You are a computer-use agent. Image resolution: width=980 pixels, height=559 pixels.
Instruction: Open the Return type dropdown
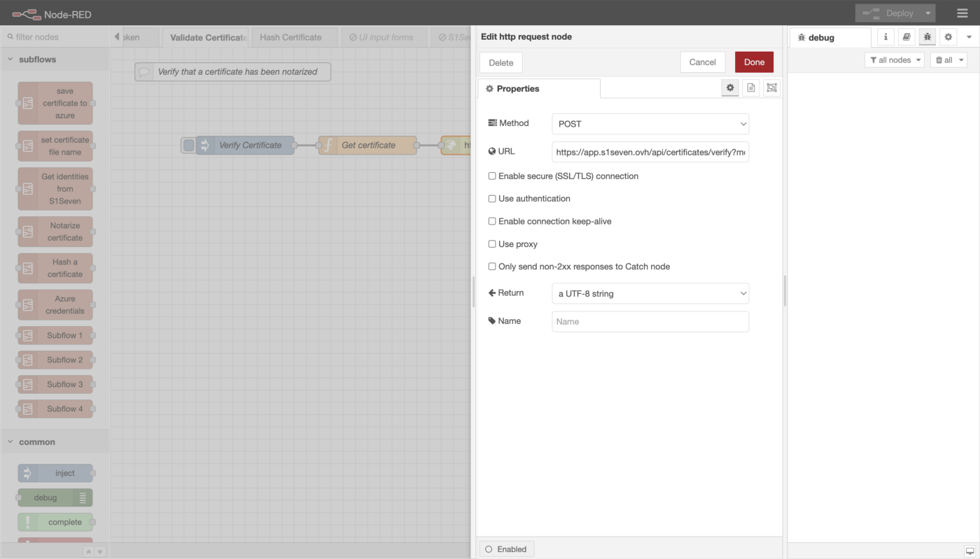650,294
